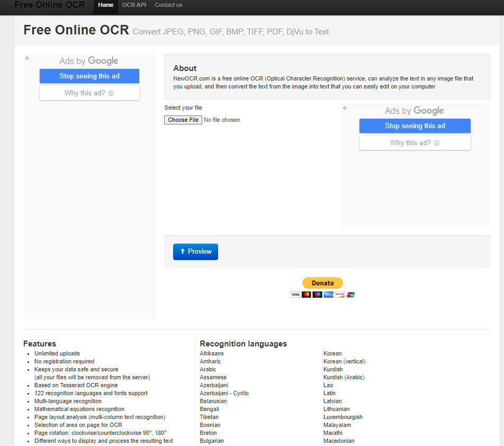Click Bosnian in languages list

[x=210, y=425]
